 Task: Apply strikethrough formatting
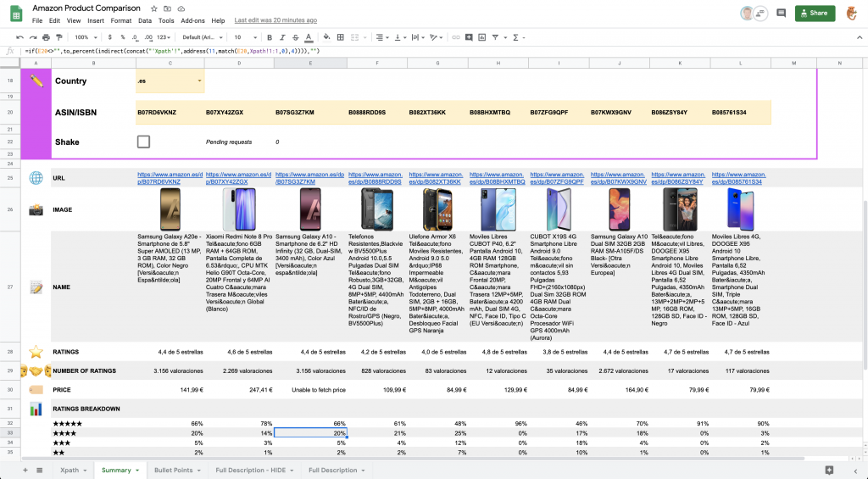point(296,37)
